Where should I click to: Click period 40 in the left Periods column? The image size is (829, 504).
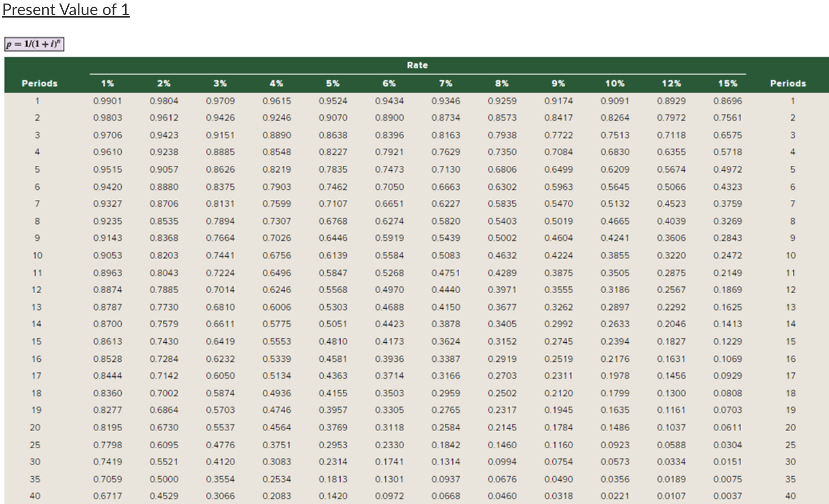point(35,496)
